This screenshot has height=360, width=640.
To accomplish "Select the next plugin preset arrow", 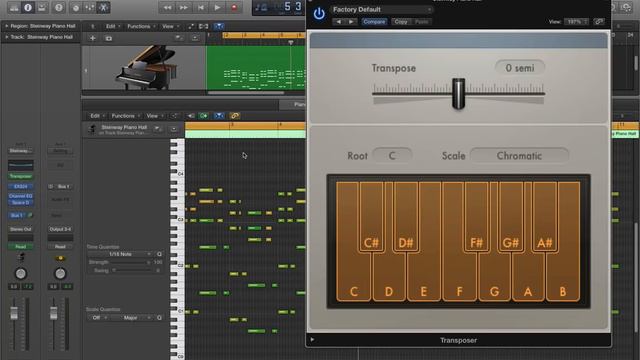I will point(351,22).
